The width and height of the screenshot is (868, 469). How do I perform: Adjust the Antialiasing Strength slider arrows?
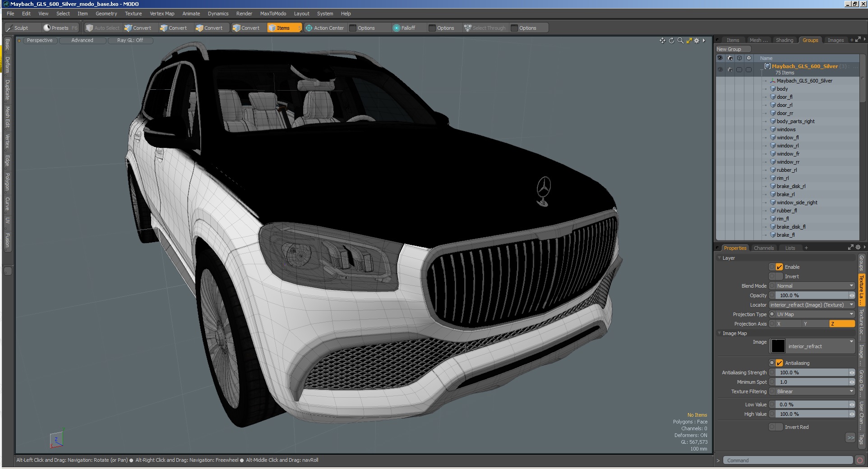852,372
